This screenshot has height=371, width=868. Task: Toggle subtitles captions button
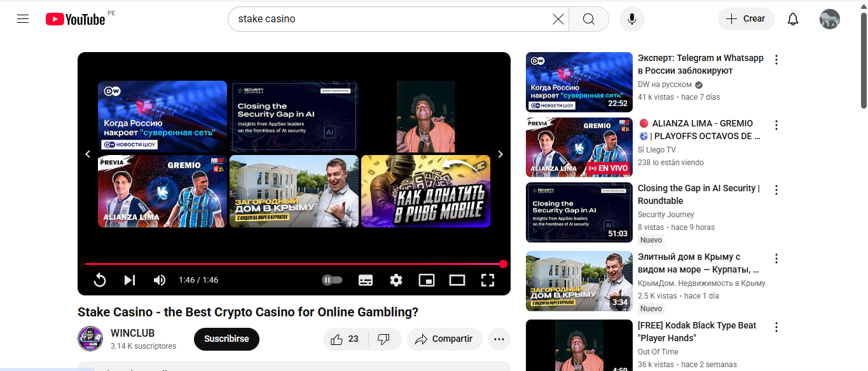click(x=366, y=280)
